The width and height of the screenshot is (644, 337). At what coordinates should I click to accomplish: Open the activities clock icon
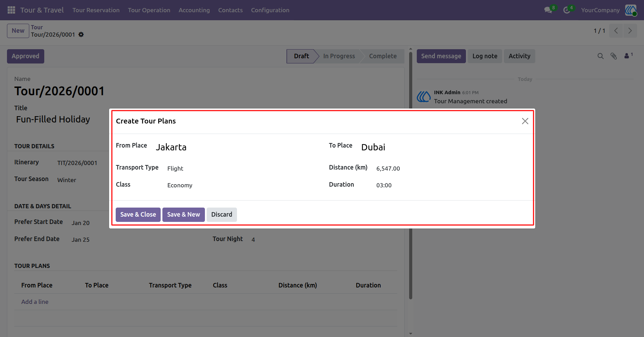coord(567,10)
